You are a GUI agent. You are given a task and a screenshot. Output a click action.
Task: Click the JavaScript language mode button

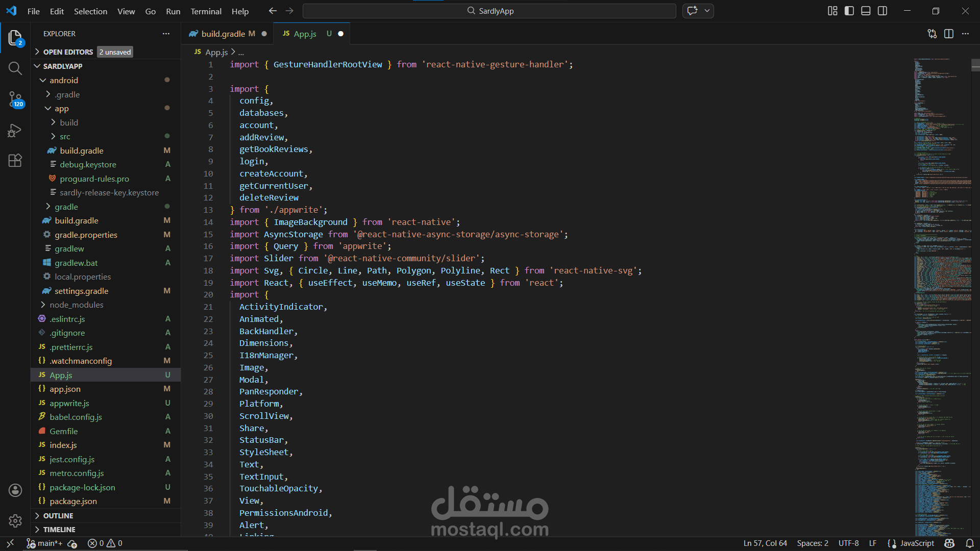click(x=917, y=543)
